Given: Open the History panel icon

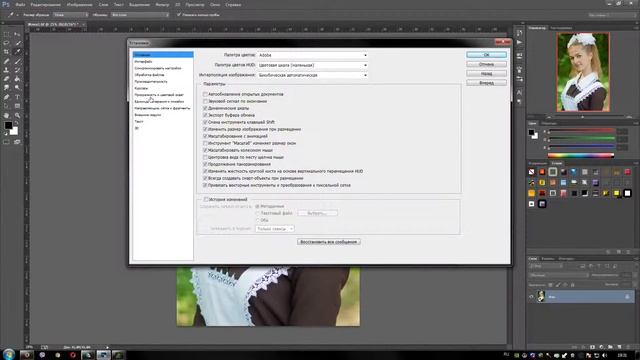Looking at the screenshot, I should click(519, 33).
